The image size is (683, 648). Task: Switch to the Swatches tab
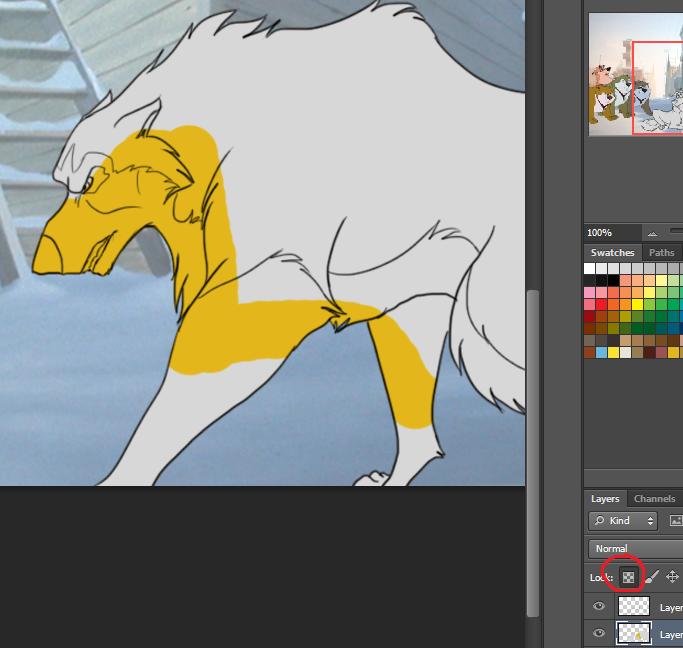click(612, 253)
